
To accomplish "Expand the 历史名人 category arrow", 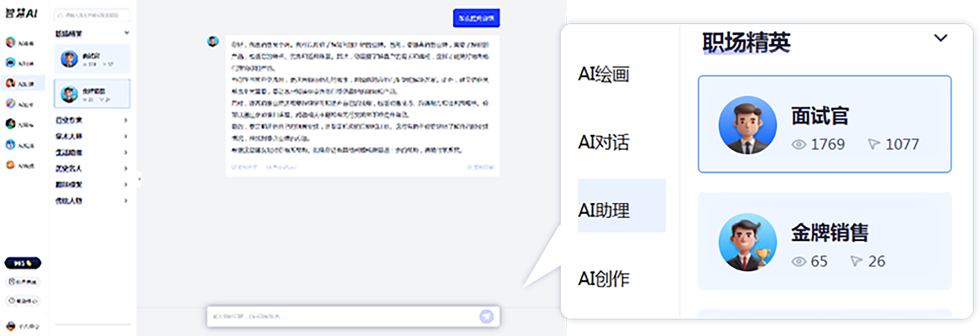I will [x=125, y=169].
